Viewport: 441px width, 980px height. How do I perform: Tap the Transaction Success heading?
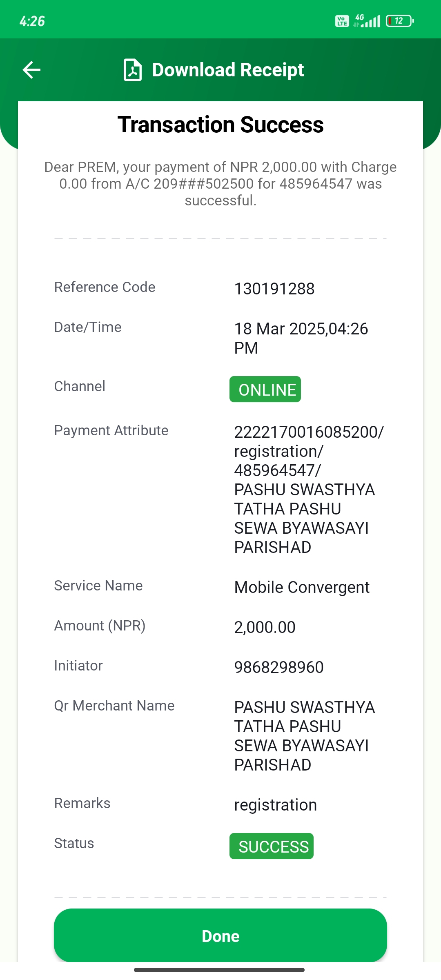point(220,125)
